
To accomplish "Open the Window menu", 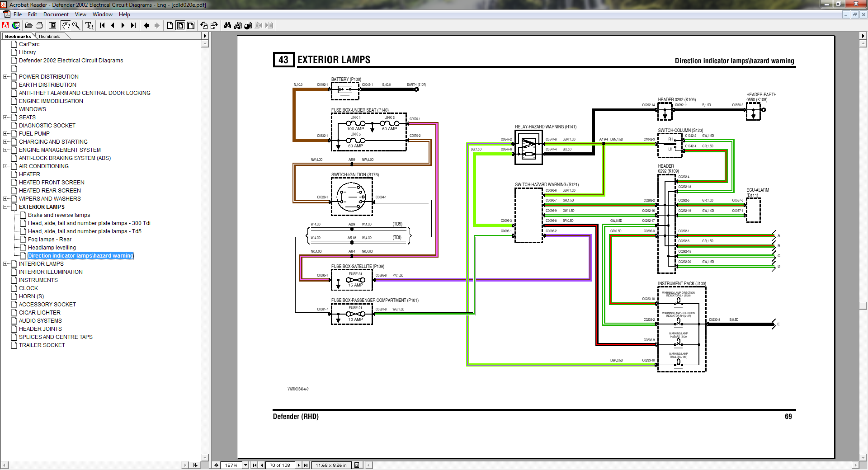I will coord(103,14).
